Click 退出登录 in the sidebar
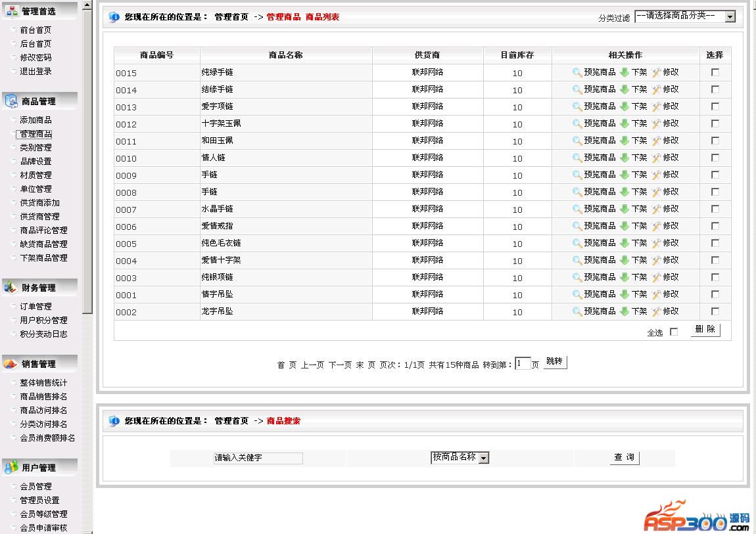This screenshot has height=534, width=756. point(35,71)
